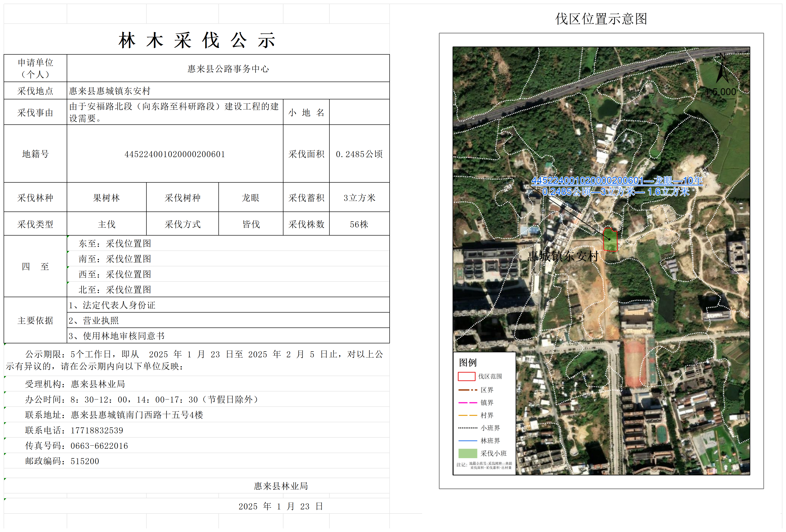Click the 图例 legend heading
This screenshot has height=532, width=786.
coord(467,362)
